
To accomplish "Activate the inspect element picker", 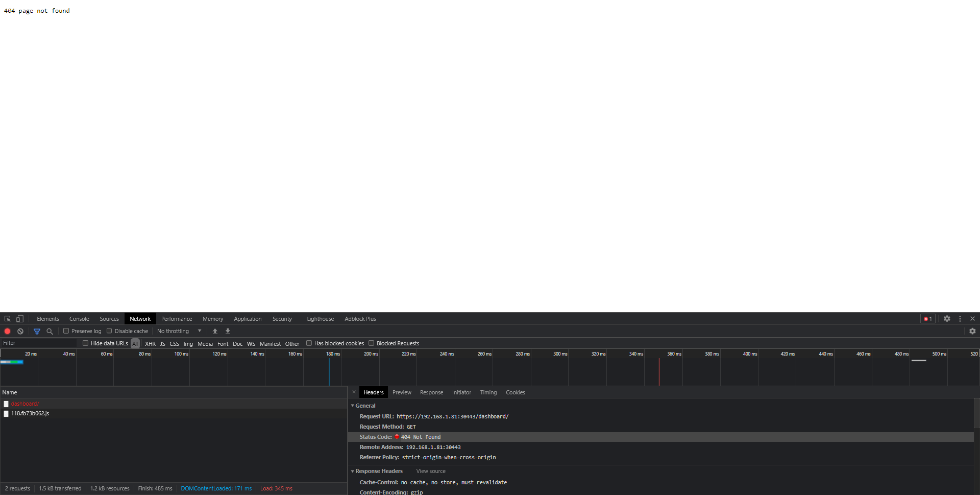I will point(7,318).
